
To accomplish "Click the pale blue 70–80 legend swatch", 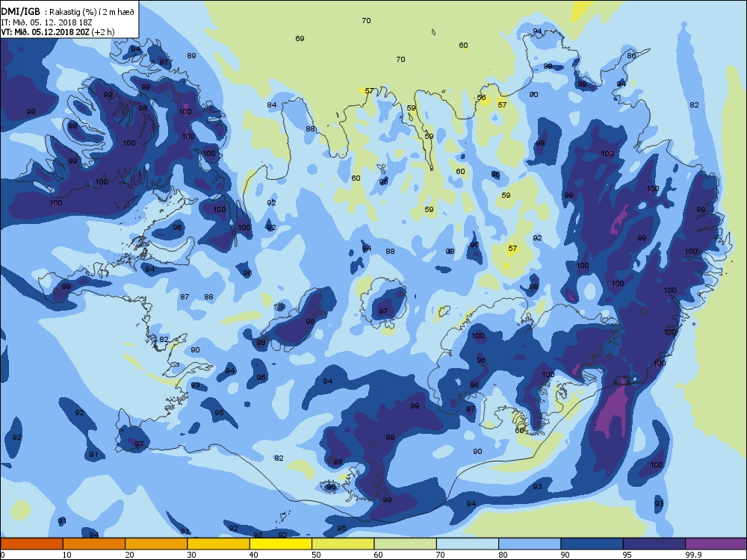I will [x=468, y=544].
